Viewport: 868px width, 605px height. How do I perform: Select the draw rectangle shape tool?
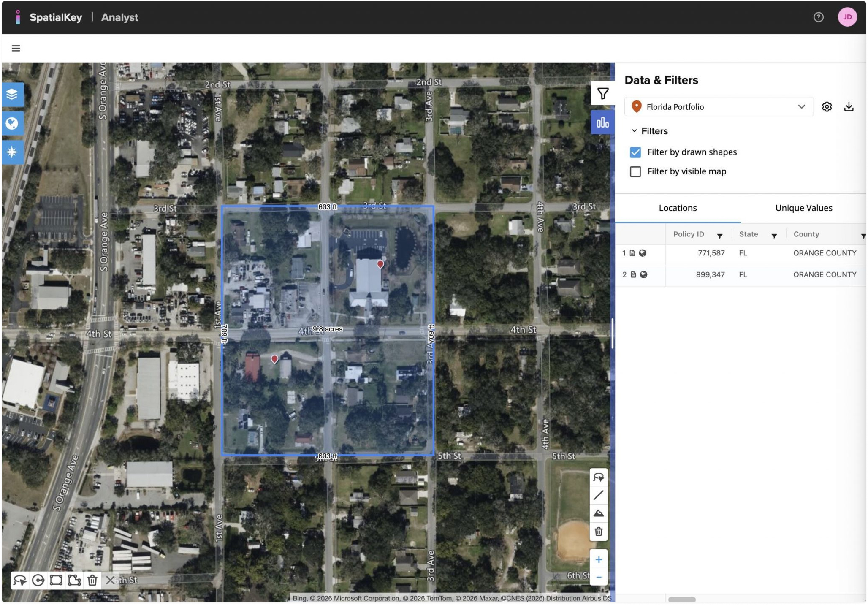(56, 581)
